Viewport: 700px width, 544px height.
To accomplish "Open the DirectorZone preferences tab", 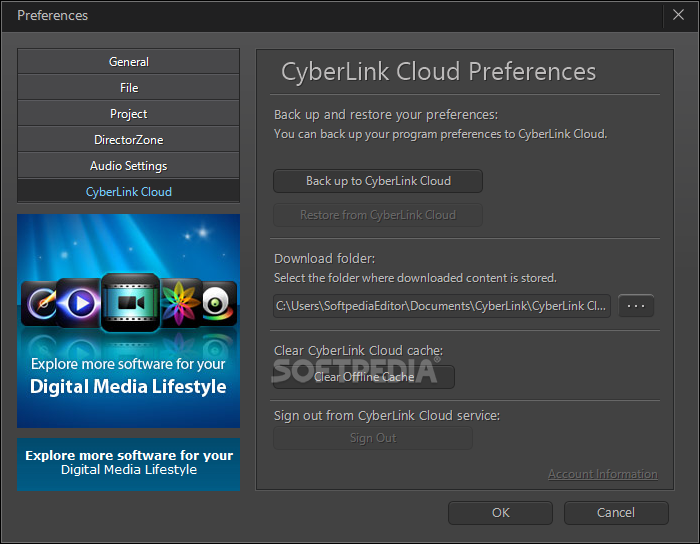I will 129,140.
